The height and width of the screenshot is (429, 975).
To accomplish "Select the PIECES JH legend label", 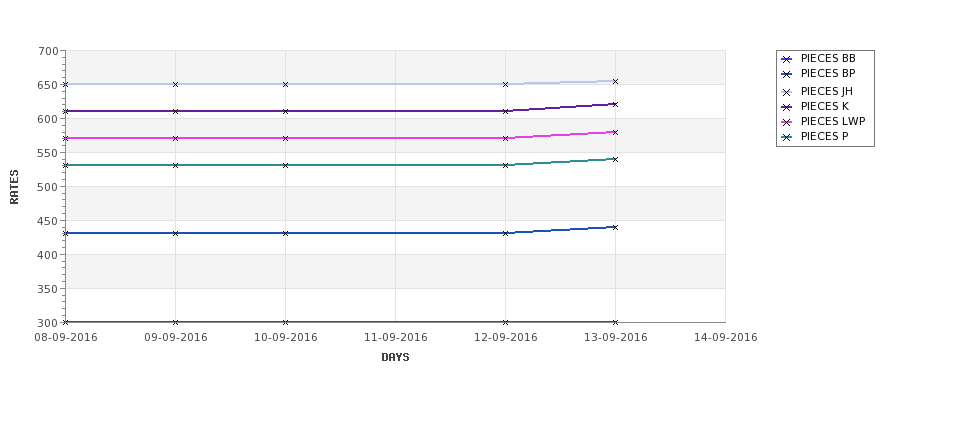I will (826, 91).
